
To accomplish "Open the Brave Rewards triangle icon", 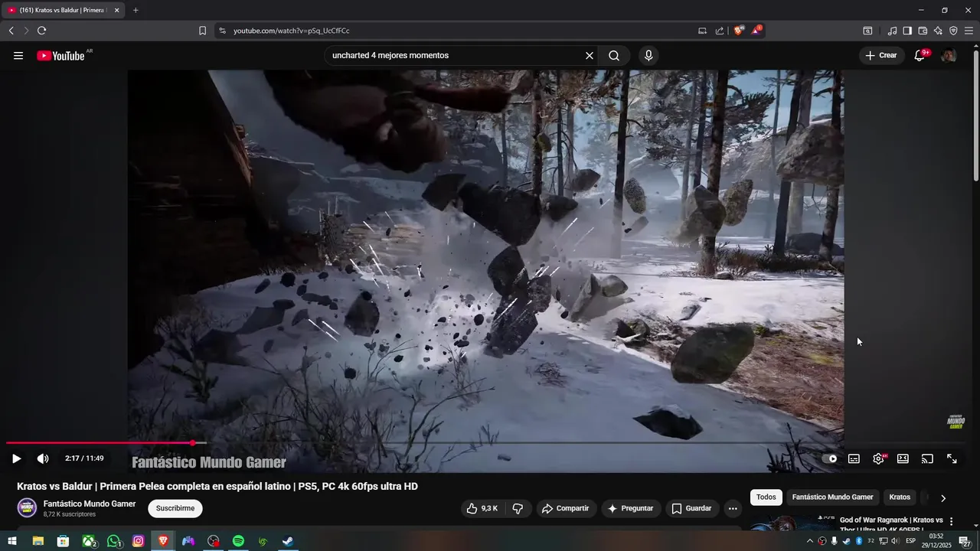I will [x=756, y=31].
